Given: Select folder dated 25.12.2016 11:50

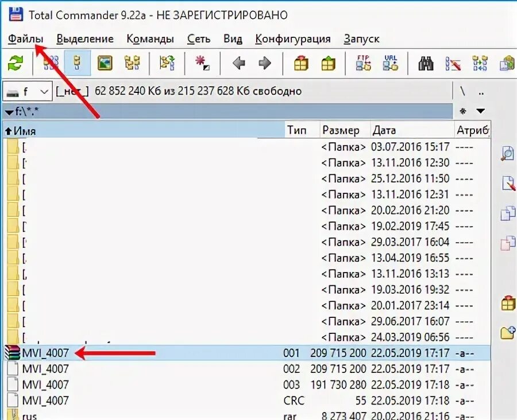Looking at the screenshot, I should [246, 178].
